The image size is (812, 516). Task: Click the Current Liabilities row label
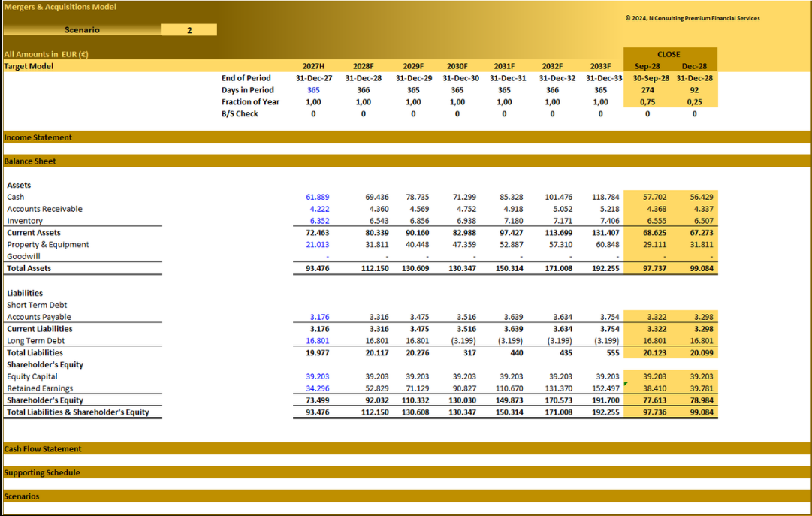point(39,329)
